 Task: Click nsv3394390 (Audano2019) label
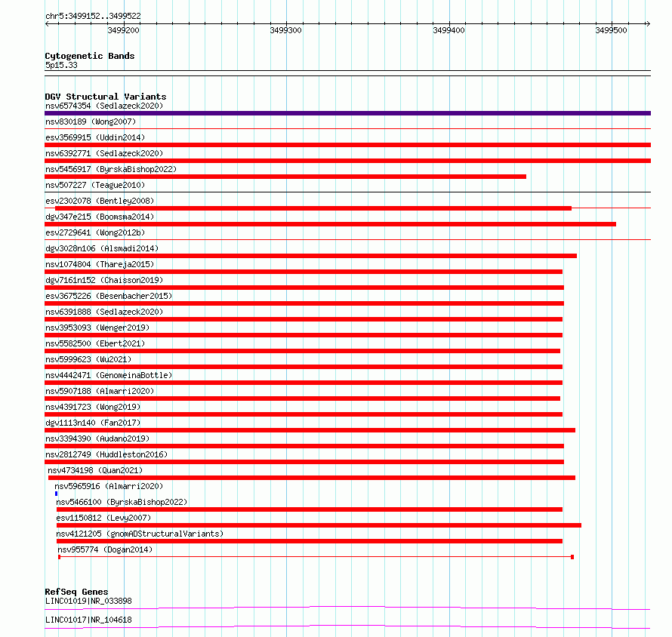click(x=97, y=439)
